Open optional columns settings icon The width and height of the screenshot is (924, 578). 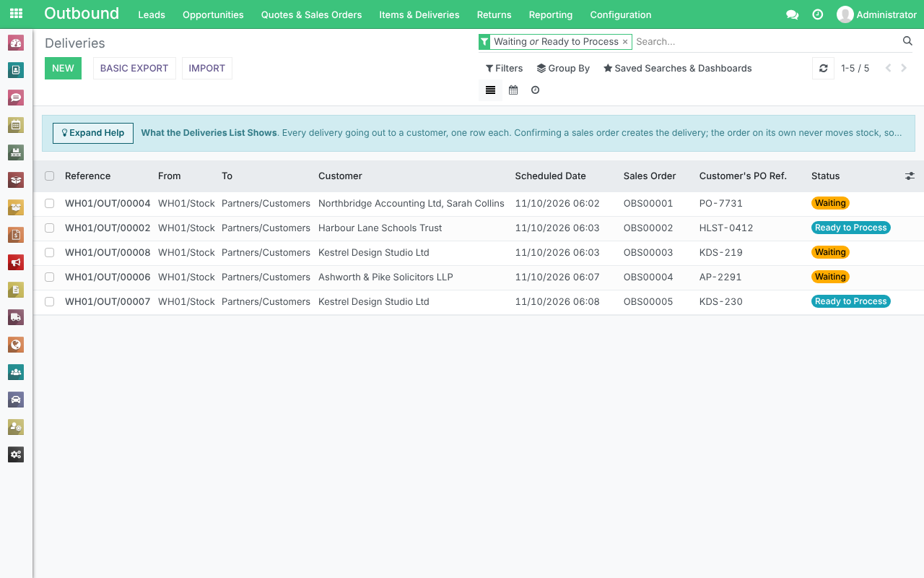[x=910, y=176]
